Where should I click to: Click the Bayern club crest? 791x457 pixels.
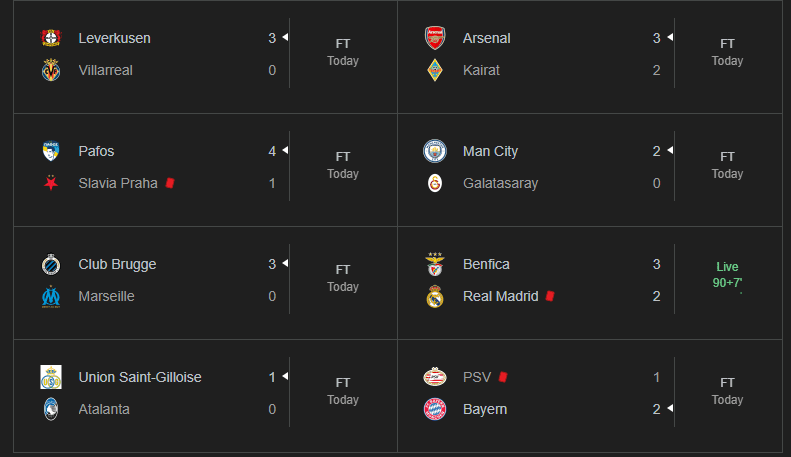point(435,409)
